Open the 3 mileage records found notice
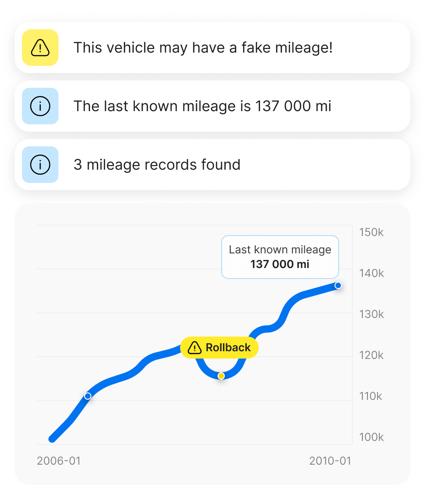Screen dimensions: 425x504 (x=157, y=165)
